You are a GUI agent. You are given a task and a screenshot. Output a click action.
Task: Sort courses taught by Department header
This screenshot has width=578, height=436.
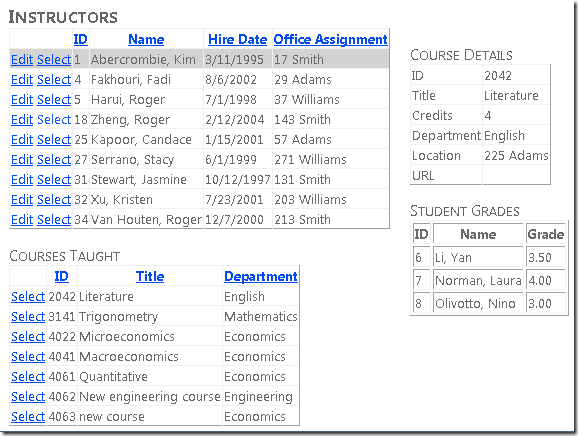pyautogui.click(x=261, y=276)
